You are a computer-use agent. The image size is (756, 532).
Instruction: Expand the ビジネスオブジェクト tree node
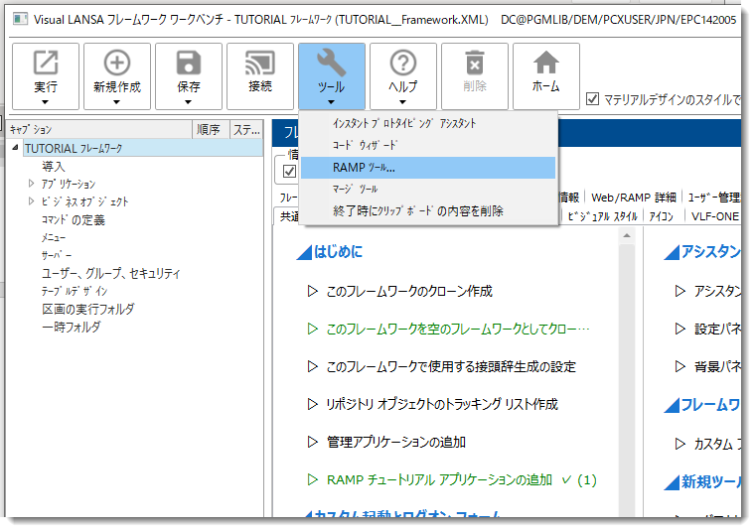pos(32,200)
